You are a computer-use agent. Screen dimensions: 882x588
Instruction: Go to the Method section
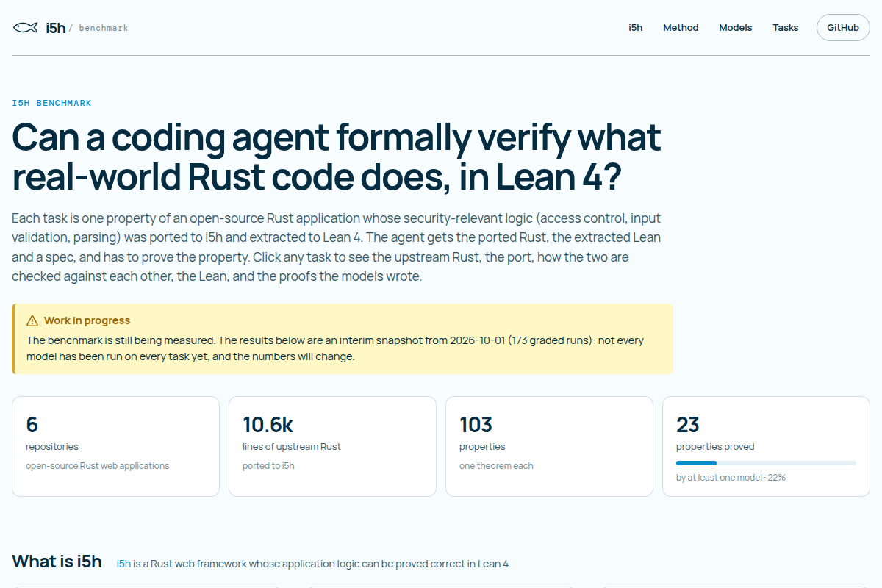point(681,28)
